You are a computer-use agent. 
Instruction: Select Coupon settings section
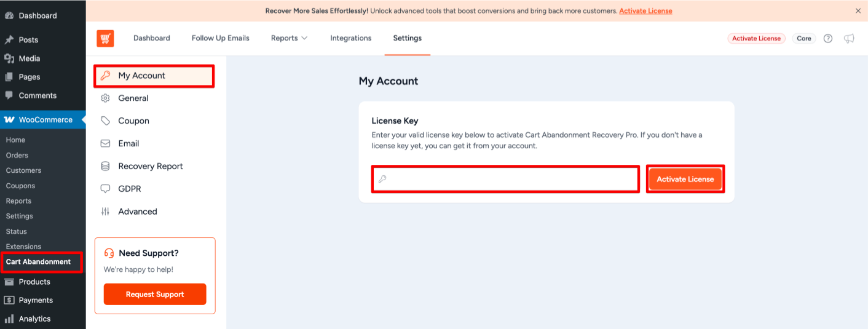click(133, 121)
